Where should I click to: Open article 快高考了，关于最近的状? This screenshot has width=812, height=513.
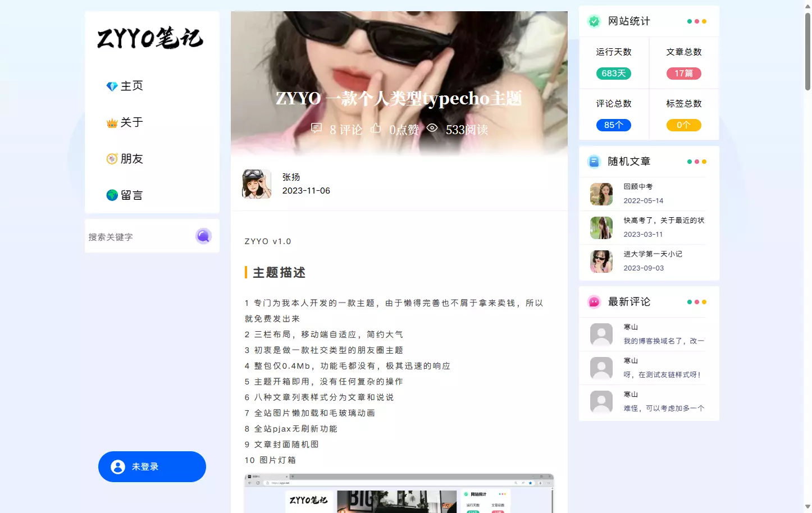point(664,221)
